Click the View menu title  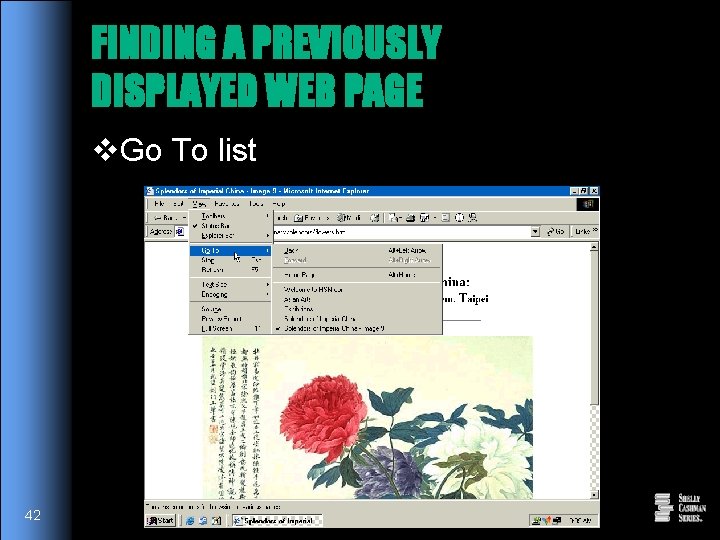coord(199,204)
